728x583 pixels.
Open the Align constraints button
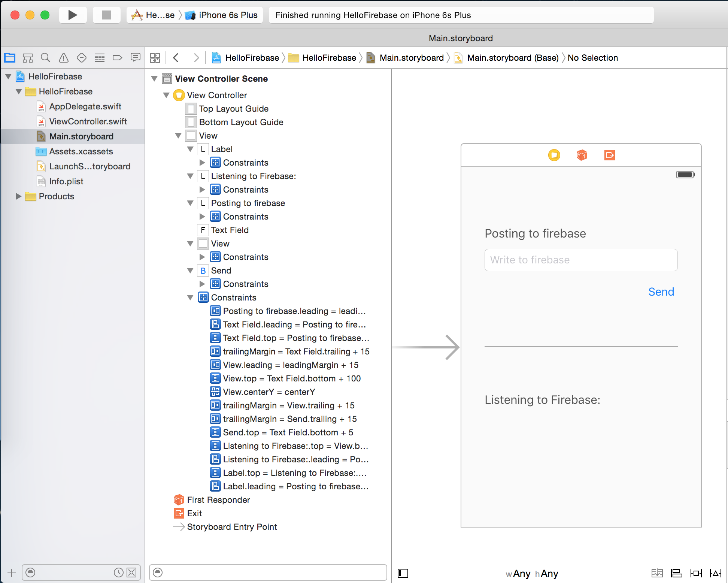pos(677,573)
